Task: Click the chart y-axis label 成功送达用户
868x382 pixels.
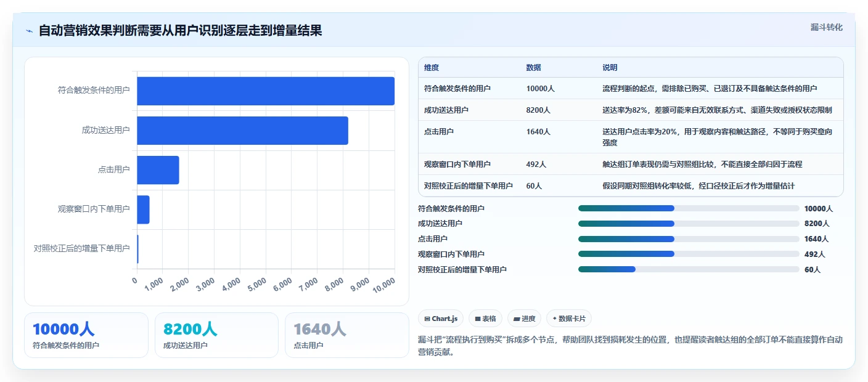Action: click(x=105, y=130)
